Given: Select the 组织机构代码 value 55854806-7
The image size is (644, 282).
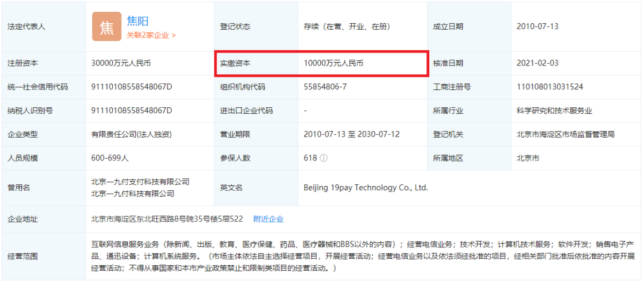Looking at the screenshot, I should [x=325, y=87].
